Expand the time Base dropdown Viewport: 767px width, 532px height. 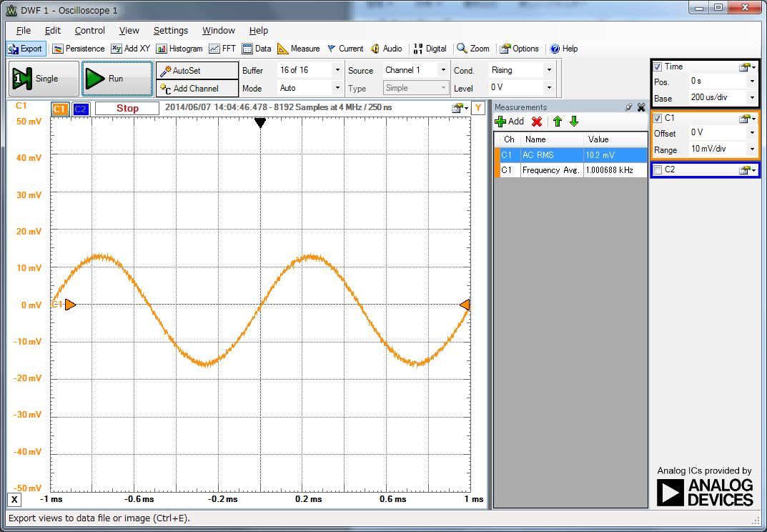[751, 98]
